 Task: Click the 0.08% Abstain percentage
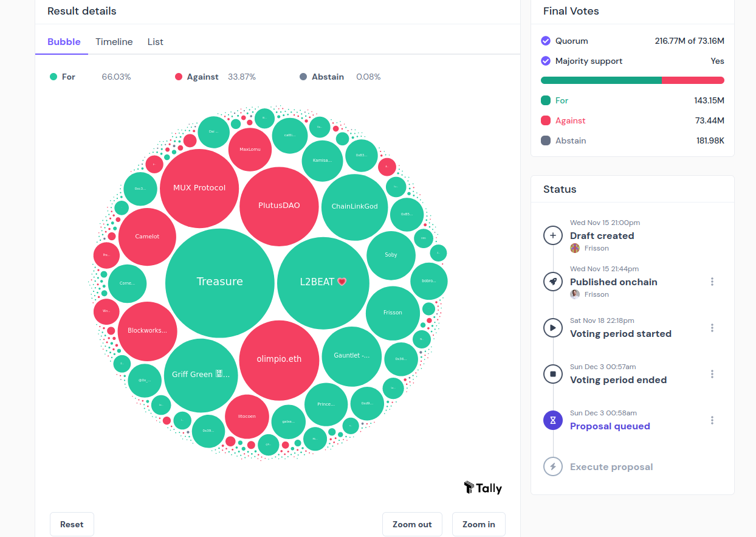tap(368, 77)
